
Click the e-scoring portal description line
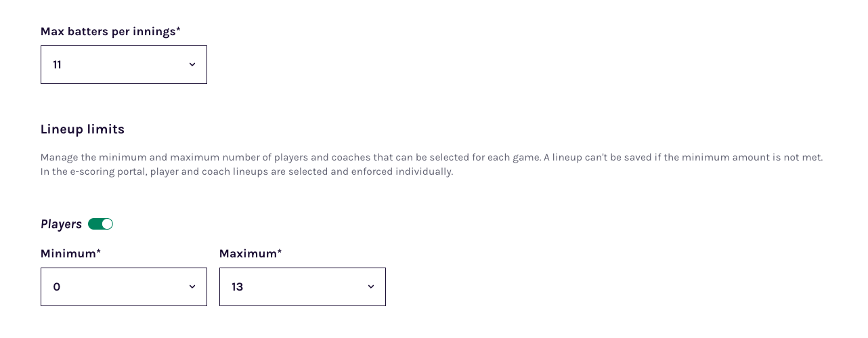coord(246,171)
